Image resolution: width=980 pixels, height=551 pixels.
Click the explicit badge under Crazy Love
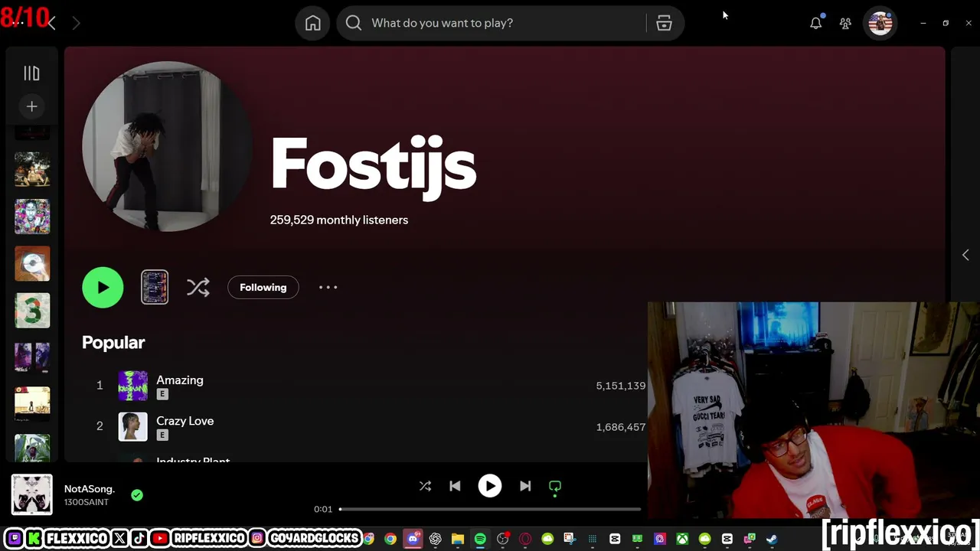(x=162, y=435)
